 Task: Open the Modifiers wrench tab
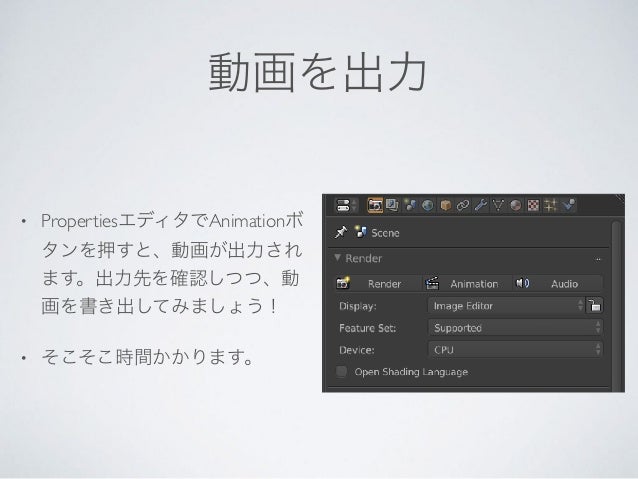(481, 205)
